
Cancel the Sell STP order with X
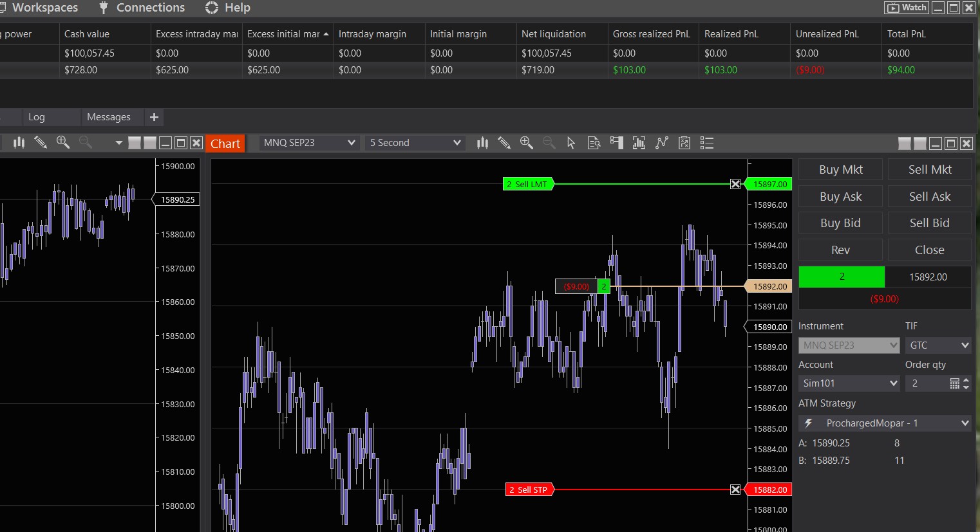click(x=735, y=490)
